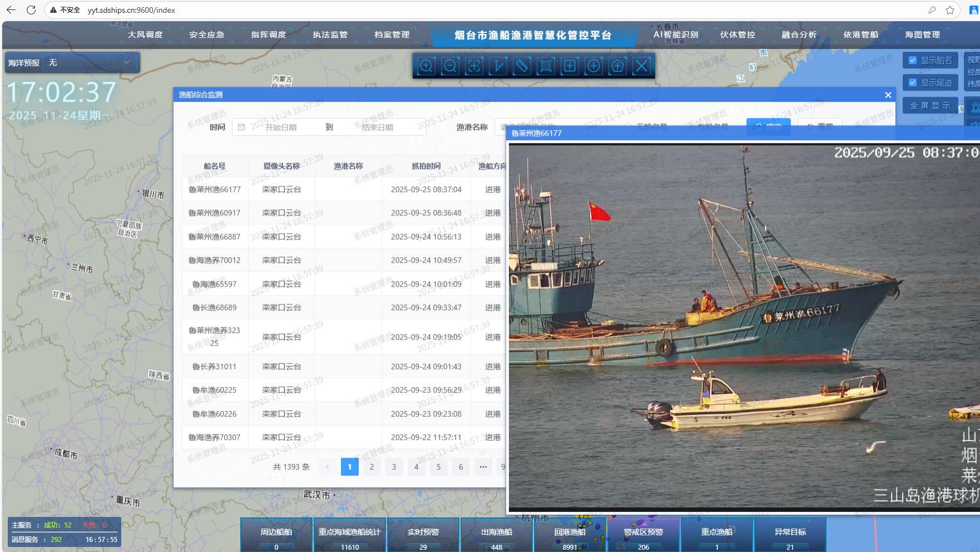Select the row for 鲁长渔68689
The height and width of the screenshot is (552, 980).
click(344, 307)
